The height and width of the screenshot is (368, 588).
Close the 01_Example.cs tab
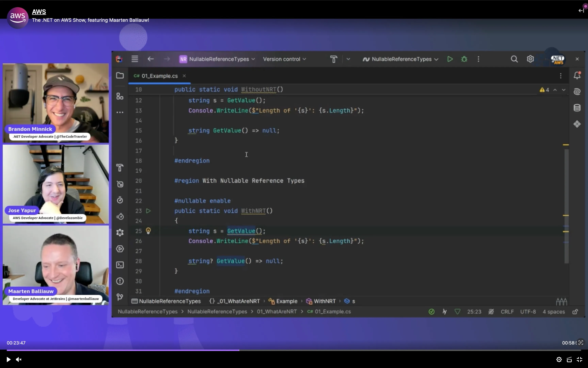[184, 76]
